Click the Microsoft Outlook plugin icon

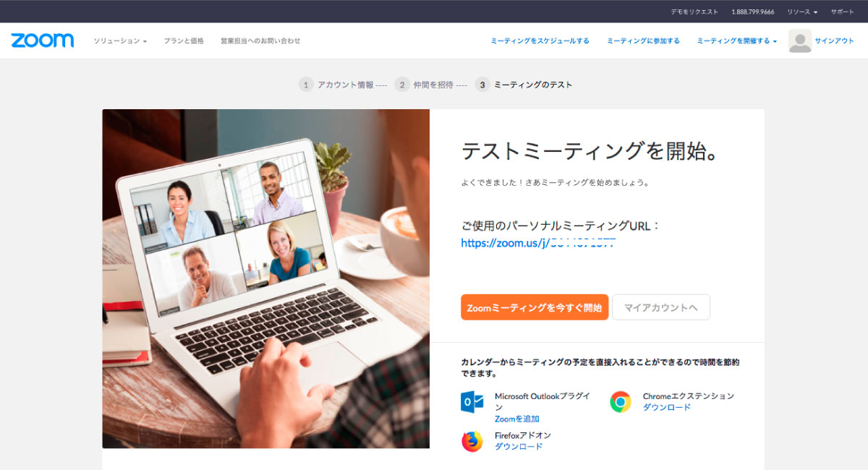tap(472, 401)
